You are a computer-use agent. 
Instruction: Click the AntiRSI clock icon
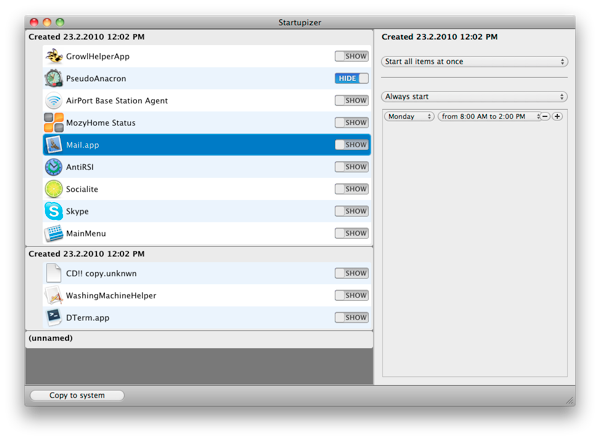(54, 167)
